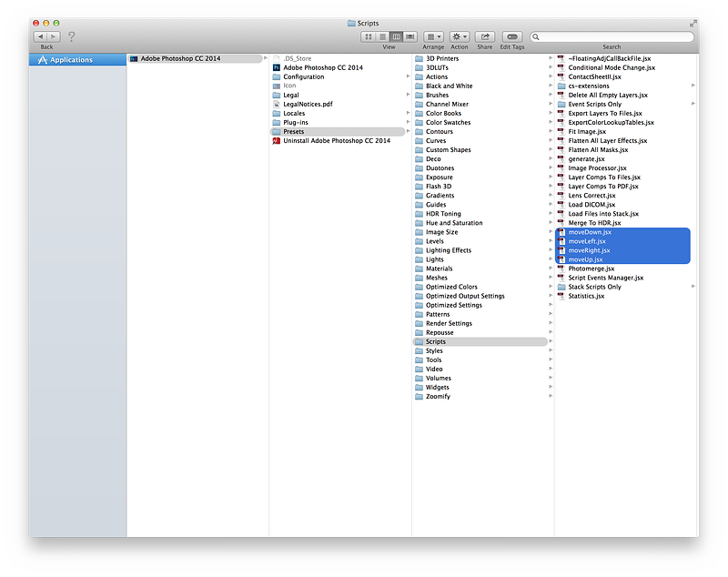The image size is (728, 577).
Task: Expand the Event Scripts Only arrow
Action: tap(693, 104)
